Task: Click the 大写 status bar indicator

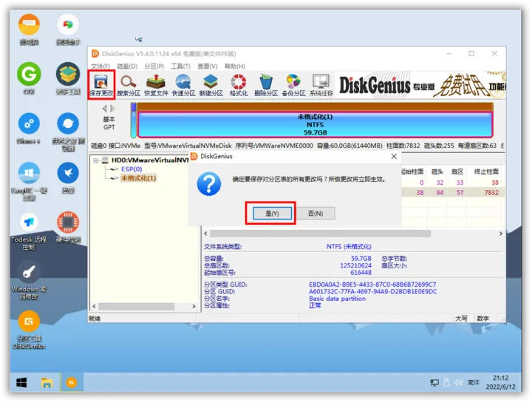Action: 461,318
